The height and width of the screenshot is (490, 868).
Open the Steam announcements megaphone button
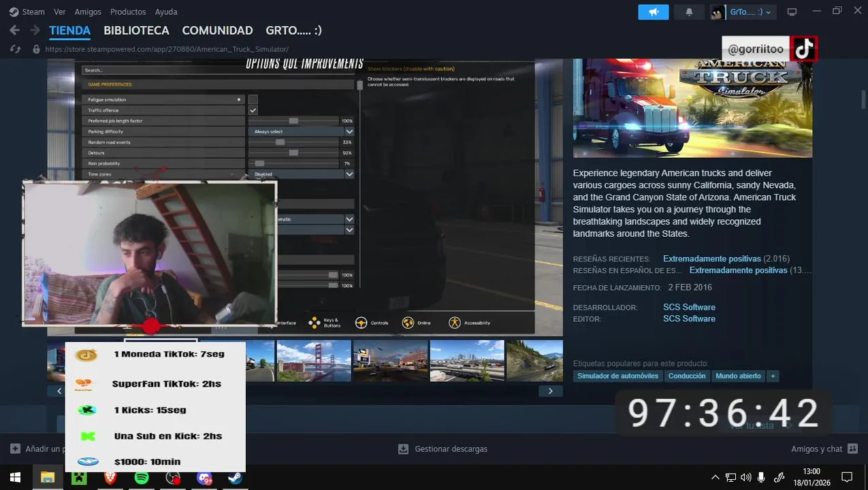pyautogui.click(x=654, y=12)
